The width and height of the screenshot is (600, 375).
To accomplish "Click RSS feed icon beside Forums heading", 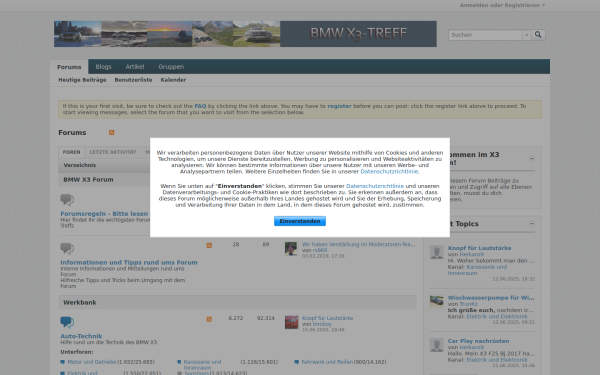I will (x=111, y=132).
